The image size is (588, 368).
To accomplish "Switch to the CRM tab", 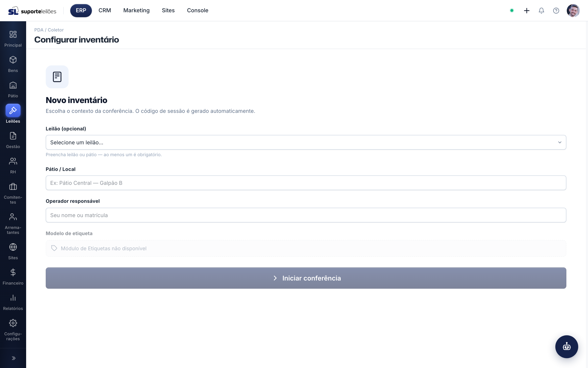I will click(105, 10).
